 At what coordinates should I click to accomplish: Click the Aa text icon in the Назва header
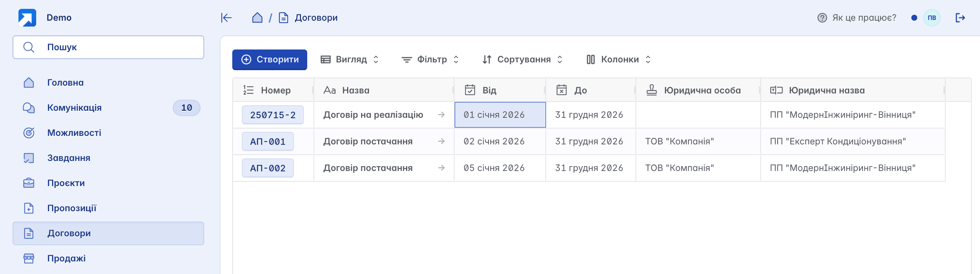[329, 90]
